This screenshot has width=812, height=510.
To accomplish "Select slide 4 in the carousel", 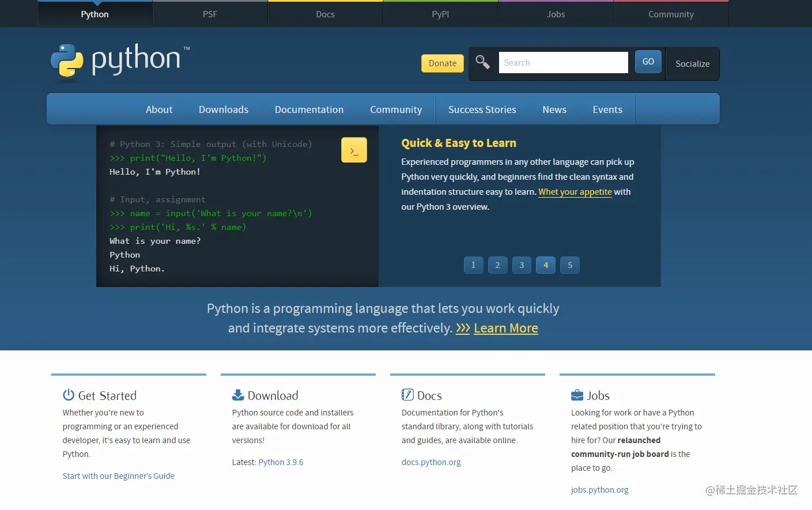I will [x=546, y=265].
